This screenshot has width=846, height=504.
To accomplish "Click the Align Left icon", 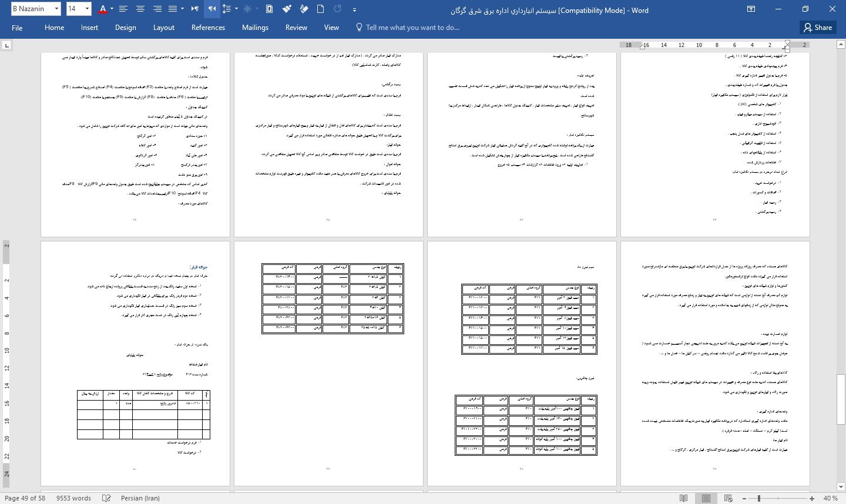I will tap(123, 9).
